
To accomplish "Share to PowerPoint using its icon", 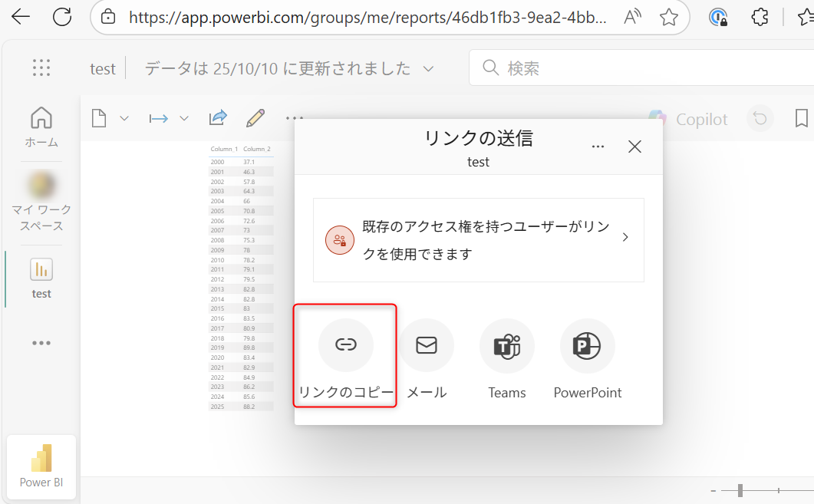I will 587,345.
